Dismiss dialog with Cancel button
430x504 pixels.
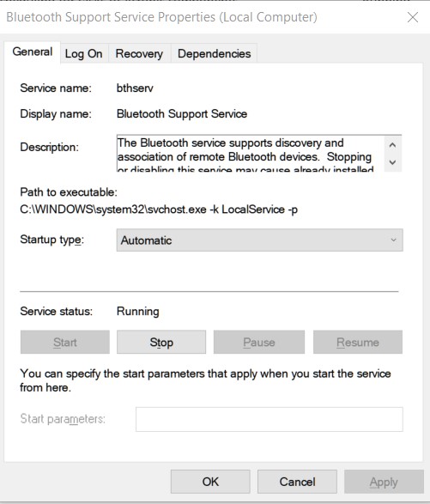click(x=297, y=482)
